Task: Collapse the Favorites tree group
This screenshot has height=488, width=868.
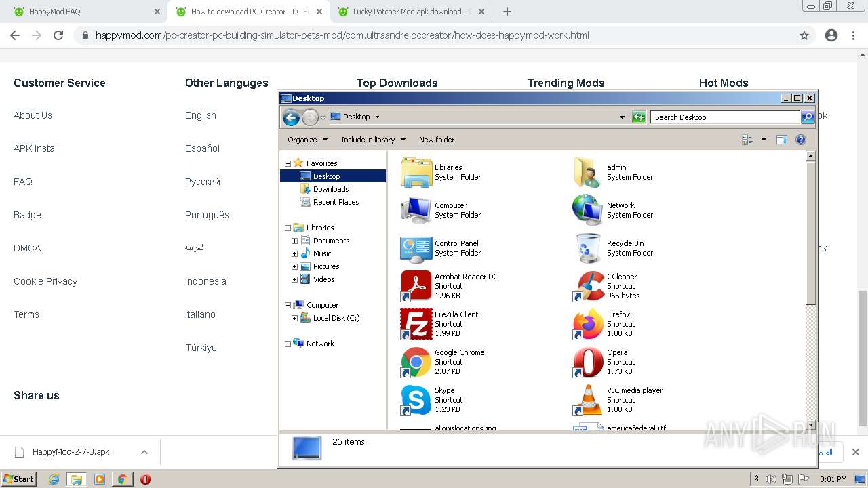Action: point(288,163)
